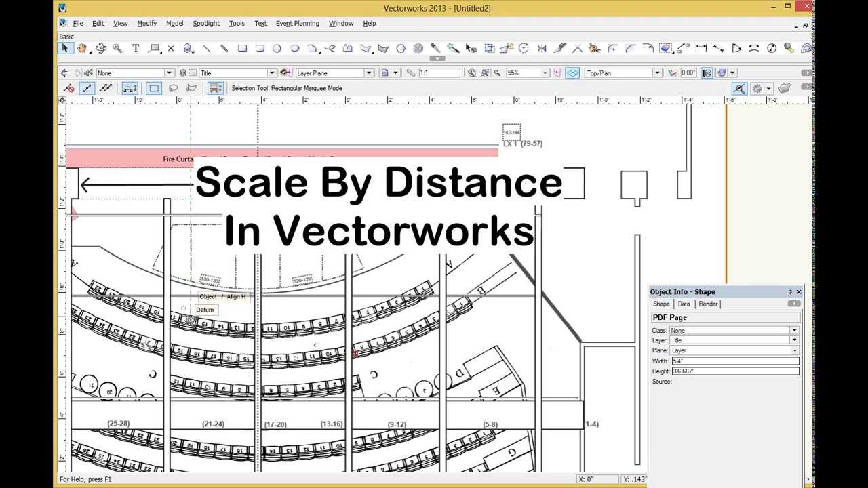868x488 pixels.
Task: Select the Rectangle tool
Action: pyautogui.click(x=242, y=48)
